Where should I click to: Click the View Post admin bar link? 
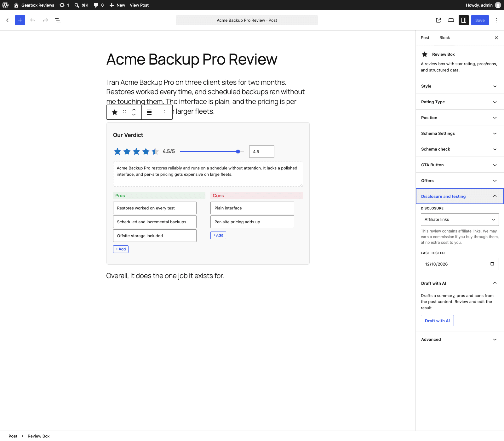coord(139,5)
